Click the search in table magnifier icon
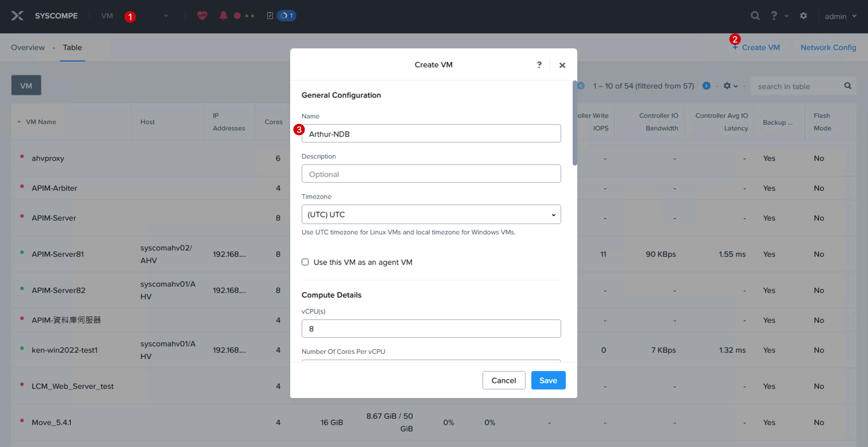The height and width of the screenshot is (447, 868). tap(847, 86)
